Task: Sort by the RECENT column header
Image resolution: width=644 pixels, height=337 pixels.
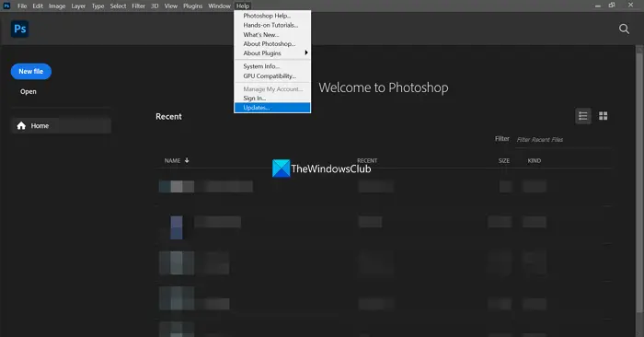Action: [x=367, y=161]
